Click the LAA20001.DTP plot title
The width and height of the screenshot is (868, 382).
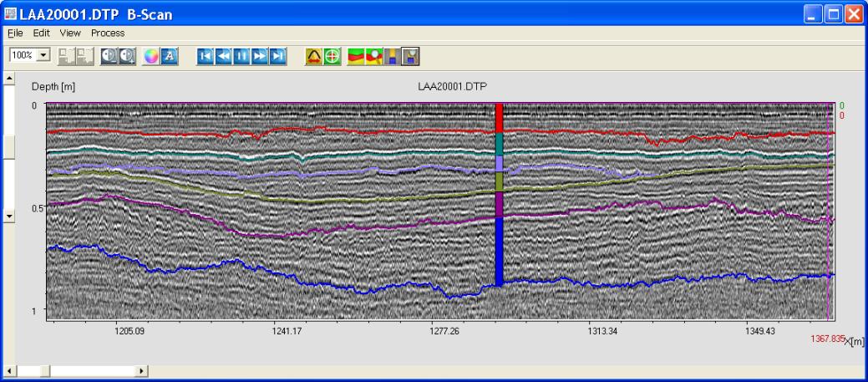pos(452,86)
